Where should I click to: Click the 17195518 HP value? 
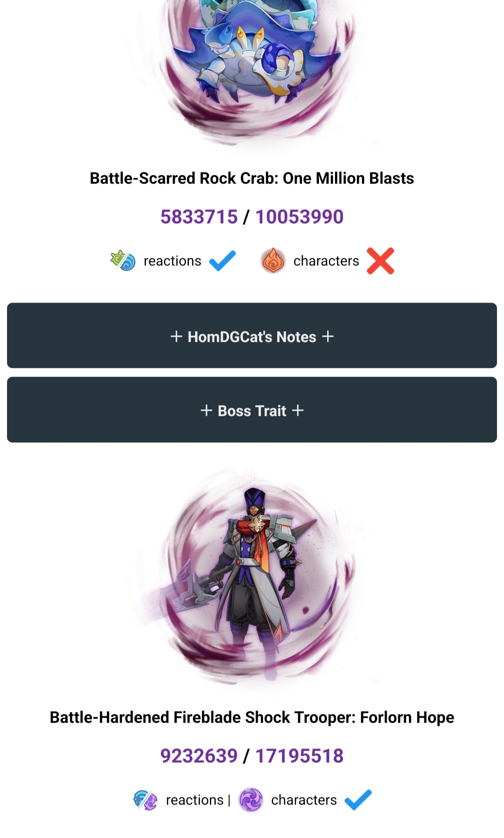click(x=300, y=756)
